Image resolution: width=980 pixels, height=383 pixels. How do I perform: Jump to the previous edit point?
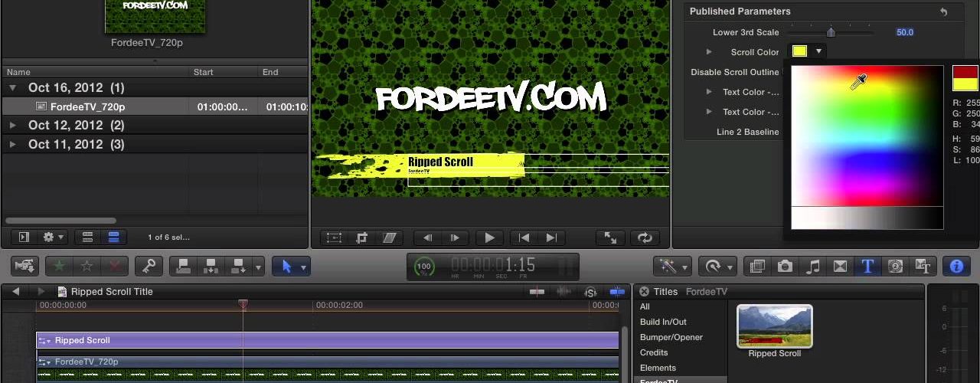tap(524, 238)
